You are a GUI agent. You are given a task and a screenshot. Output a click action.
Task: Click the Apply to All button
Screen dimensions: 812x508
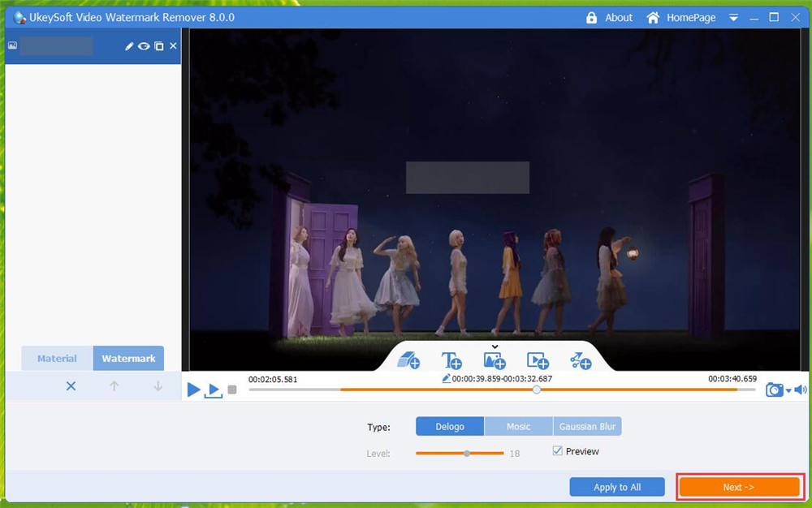point(617,487)
